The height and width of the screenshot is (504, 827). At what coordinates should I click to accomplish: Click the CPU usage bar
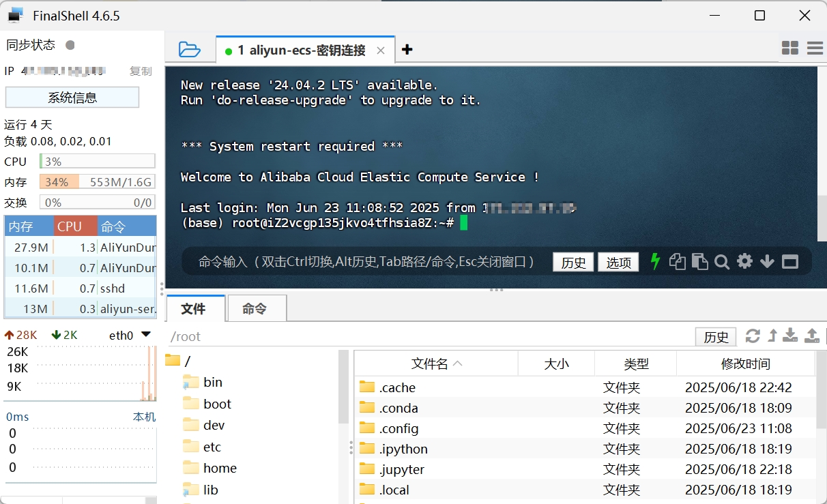pyautogui.click(x=98, y=162)
